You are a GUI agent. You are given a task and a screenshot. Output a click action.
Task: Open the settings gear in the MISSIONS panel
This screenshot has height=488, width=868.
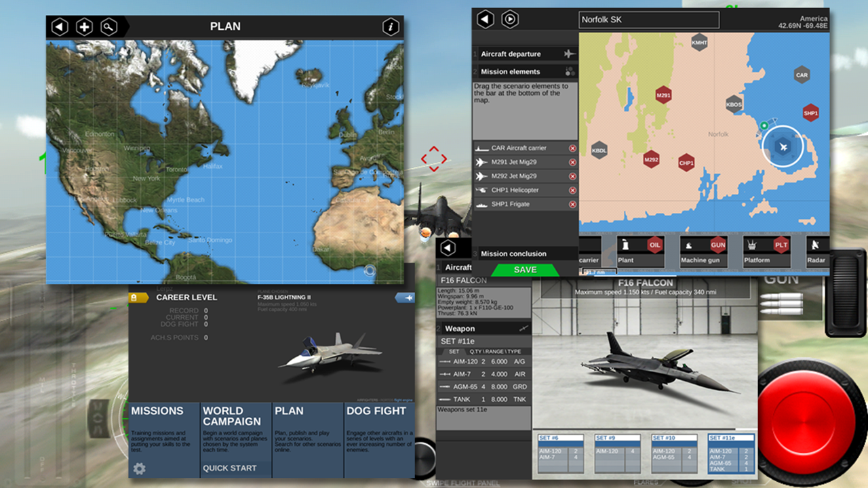tap(140, 468)
